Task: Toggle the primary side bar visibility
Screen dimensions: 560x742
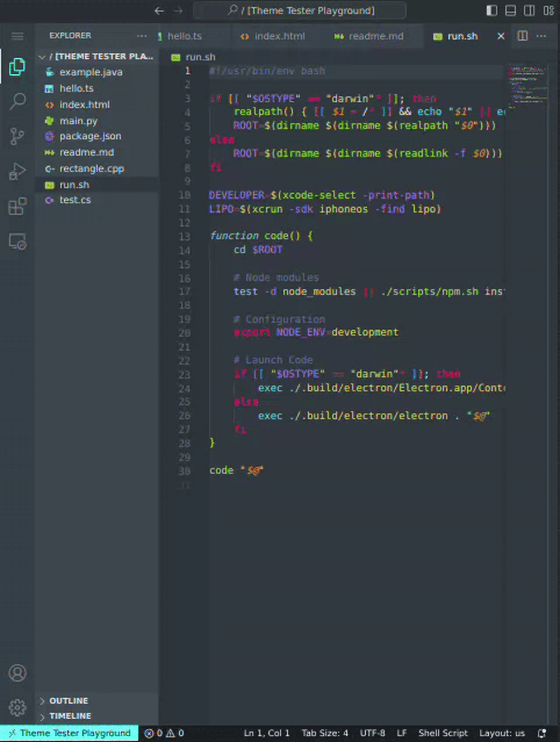Action: click(x=492, y=10)
